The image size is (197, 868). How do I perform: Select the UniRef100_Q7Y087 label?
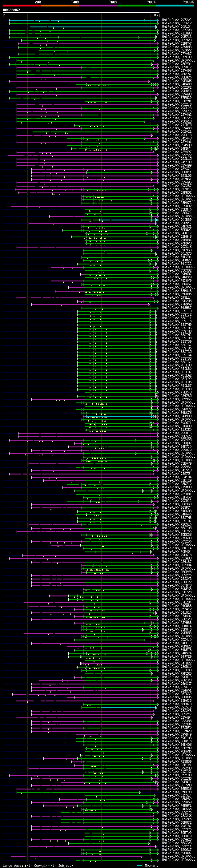[177, 54]
